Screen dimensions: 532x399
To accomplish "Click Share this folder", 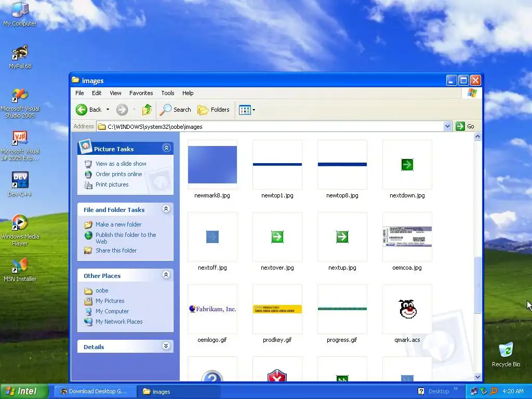I will [x=116, y=250].
